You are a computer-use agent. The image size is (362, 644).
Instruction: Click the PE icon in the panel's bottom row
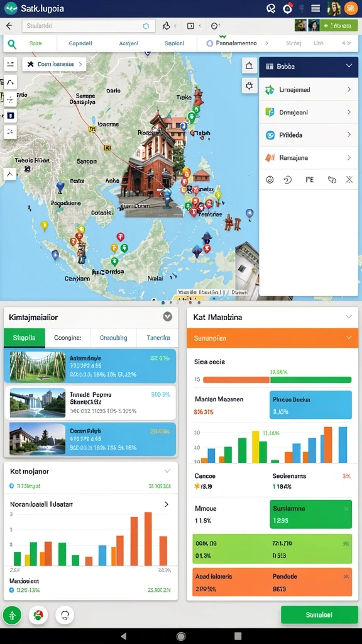pos(309,179)
